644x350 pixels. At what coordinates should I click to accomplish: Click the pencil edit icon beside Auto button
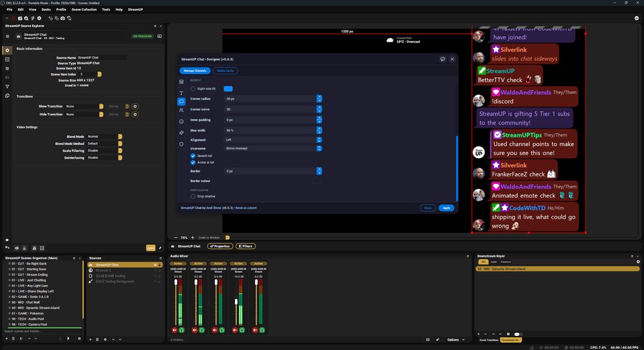coord(160,248)
